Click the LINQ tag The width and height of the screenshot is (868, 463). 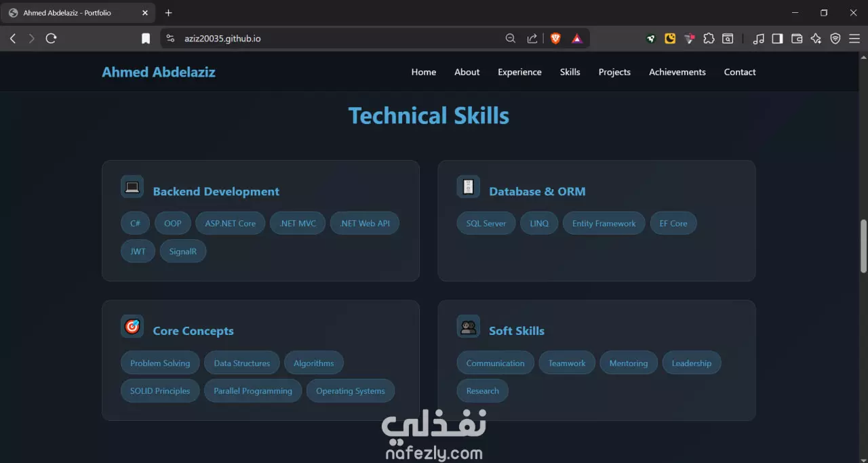tap(539, 223)
